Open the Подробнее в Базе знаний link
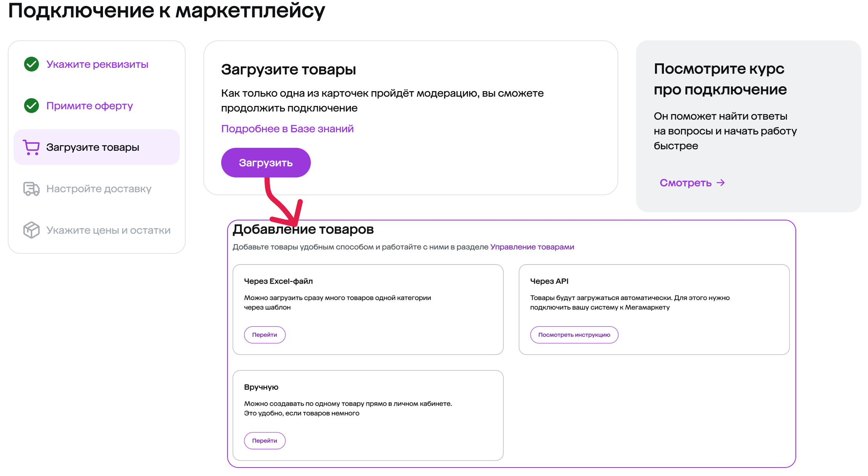Image resolution: width=868 pixels, height=476 pixels. (x=287, y=129)
